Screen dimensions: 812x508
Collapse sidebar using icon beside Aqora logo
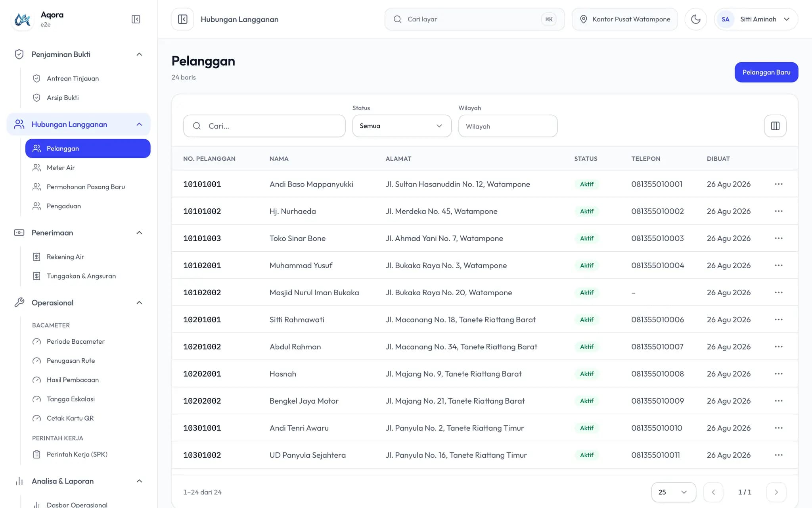(x=136, y=19)
